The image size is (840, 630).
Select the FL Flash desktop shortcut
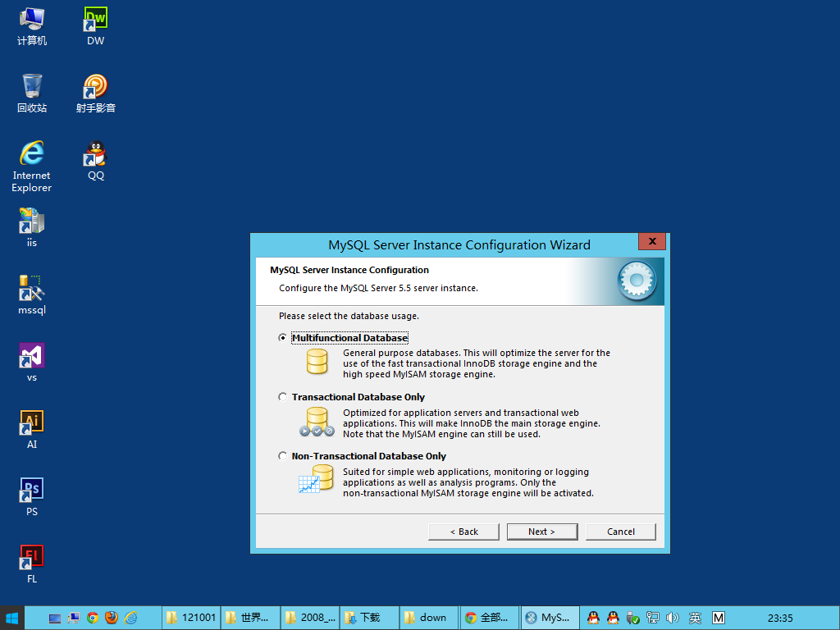(x=32, y=564)
